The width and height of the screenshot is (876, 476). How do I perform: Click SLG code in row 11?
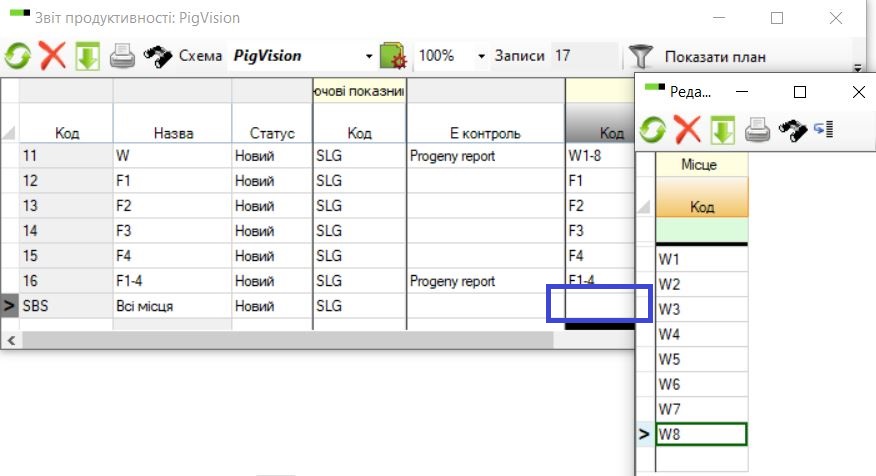point(360,156)
